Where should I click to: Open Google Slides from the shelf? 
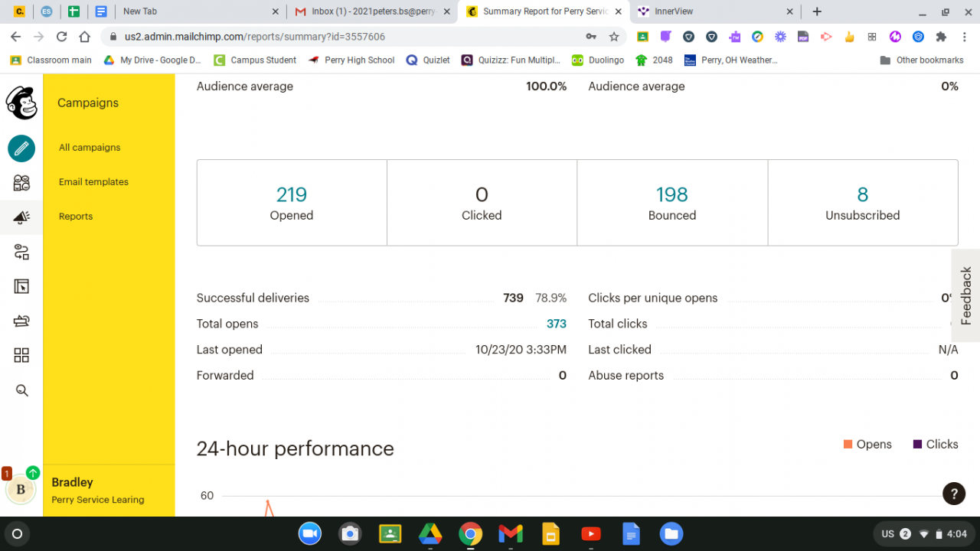tap(550, 533)
